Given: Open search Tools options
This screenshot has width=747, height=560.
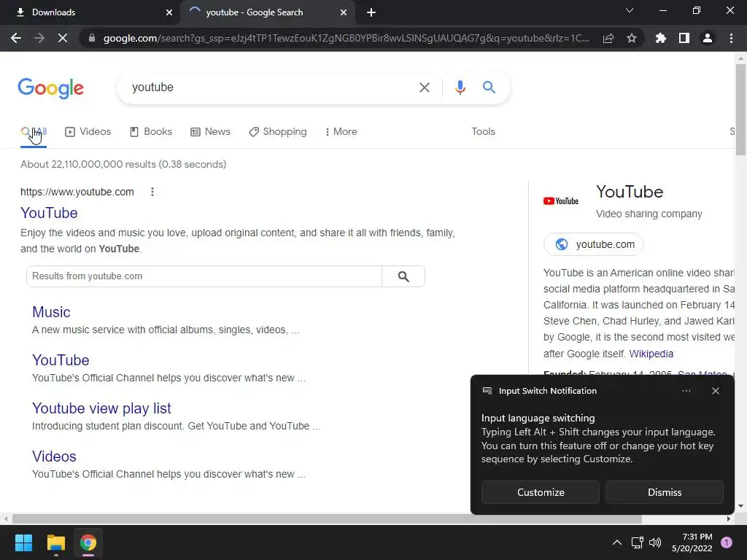Looking at the screenshot, I should coord(483,132).
